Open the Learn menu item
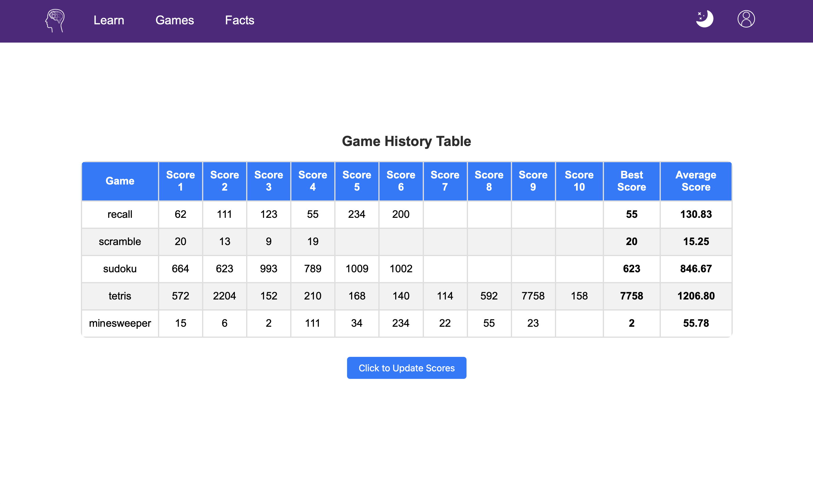 [x=109, y=20]
